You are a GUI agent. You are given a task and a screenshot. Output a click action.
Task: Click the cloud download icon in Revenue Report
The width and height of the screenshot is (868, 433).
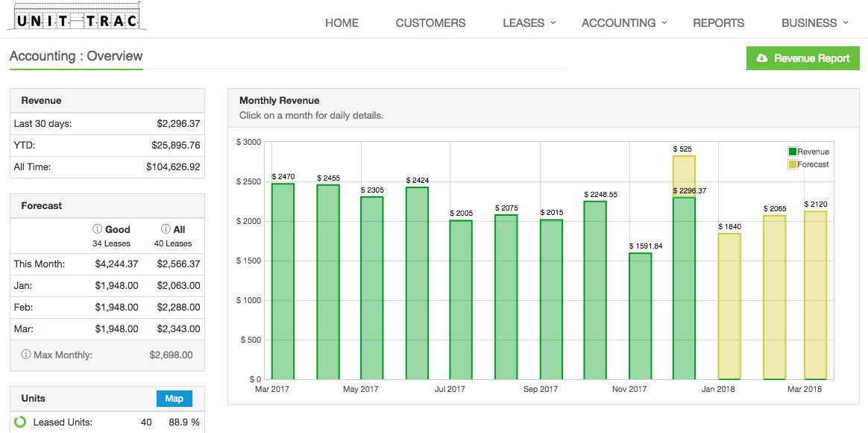click(x=761, y=58)
